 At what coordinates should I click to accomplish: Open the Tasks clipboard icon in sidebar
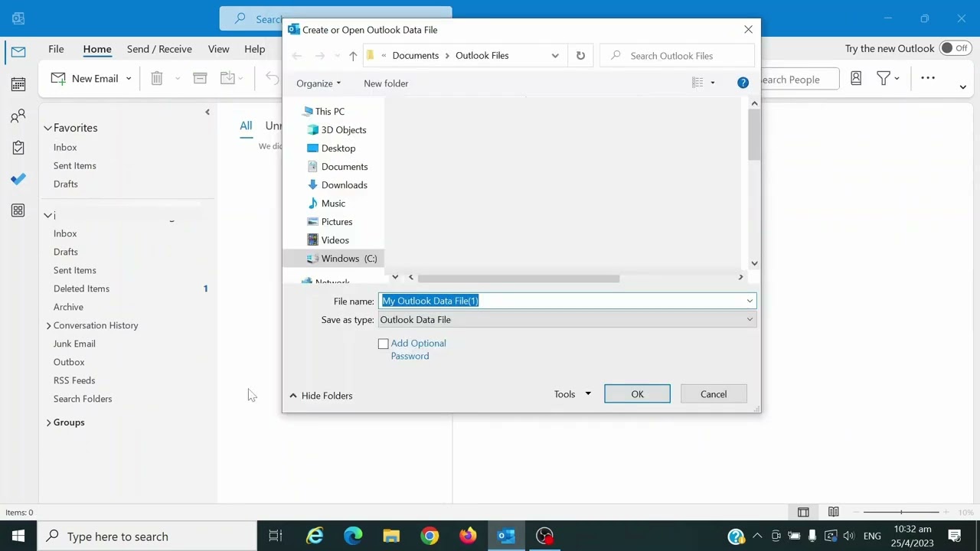pyautogui.click(x=18, y=148)
